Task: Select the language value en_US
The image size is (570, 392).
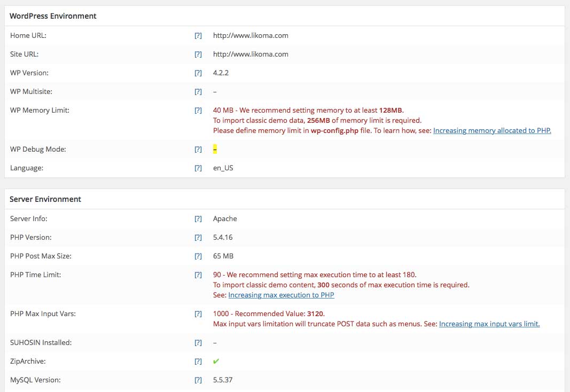Action: [223, 168]
